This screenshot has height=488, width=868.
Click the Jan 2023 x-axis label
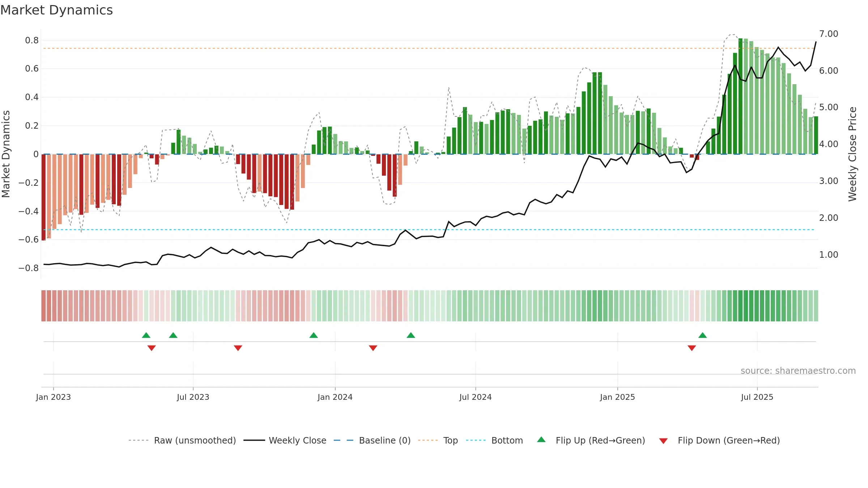click(54, 397)
